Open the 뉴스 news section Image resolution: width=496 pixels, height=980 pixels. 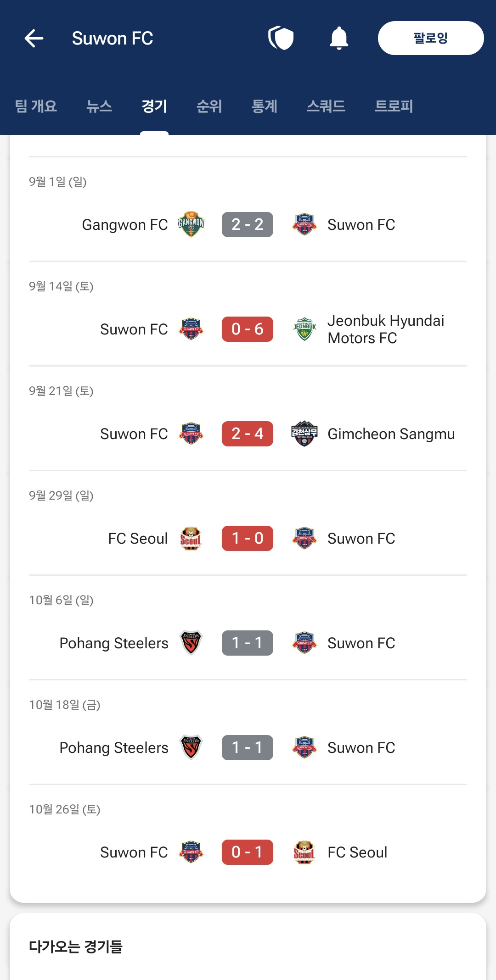[x=100, y=106]
